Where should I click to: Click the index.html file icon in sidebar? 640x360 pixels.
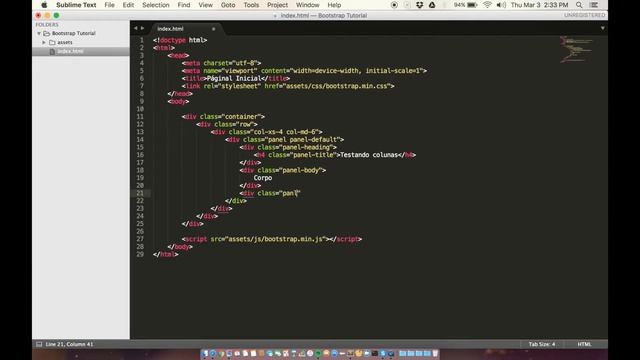click(52, 51)
